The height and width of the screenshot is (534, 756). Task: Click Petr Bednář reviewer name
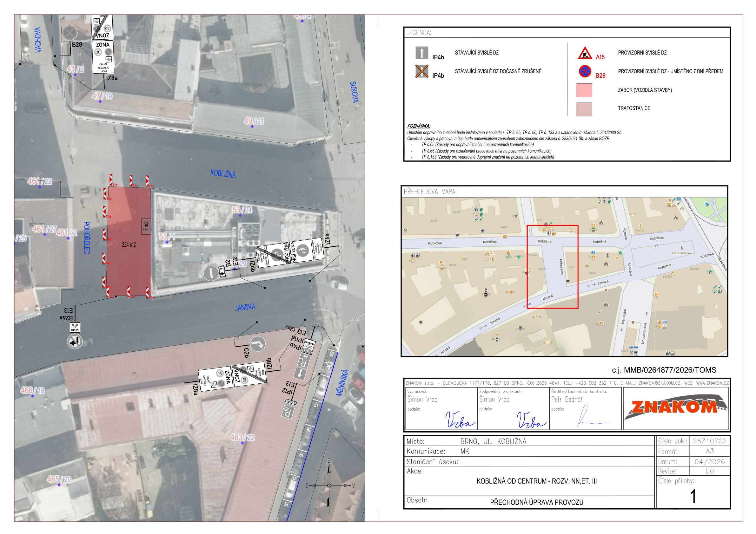coord(567,399)
